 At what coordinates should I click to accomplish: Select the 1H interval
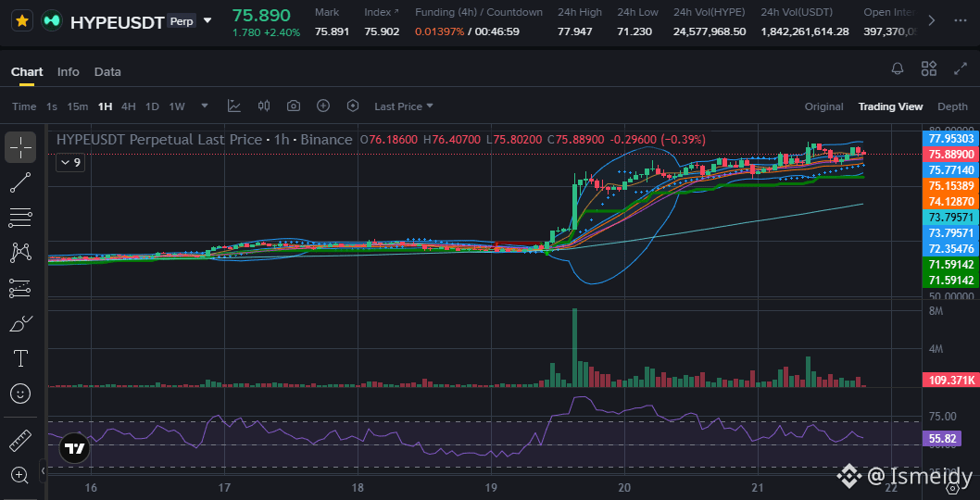105,106
